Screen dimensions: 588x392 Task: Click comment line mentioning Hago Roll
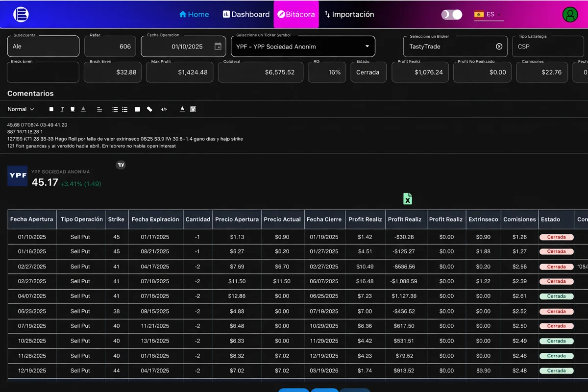[x=125, y=139]
